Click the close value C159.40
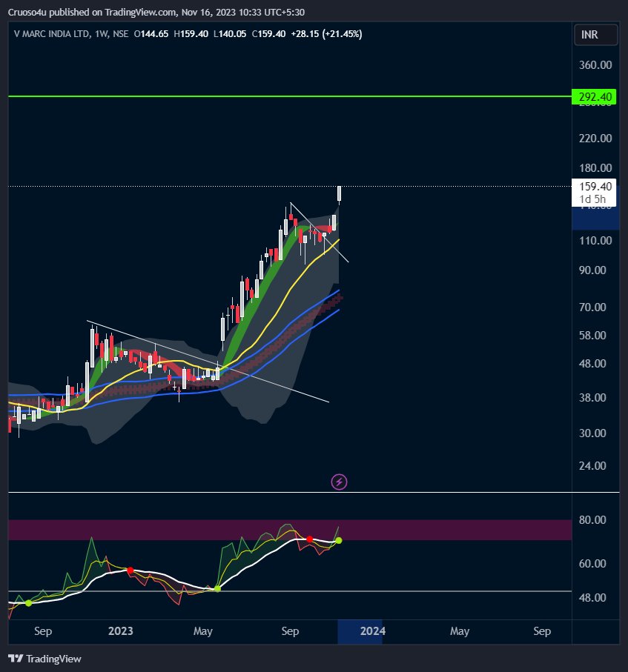Screen dimensions: 628x672 (x=268, y=34)
